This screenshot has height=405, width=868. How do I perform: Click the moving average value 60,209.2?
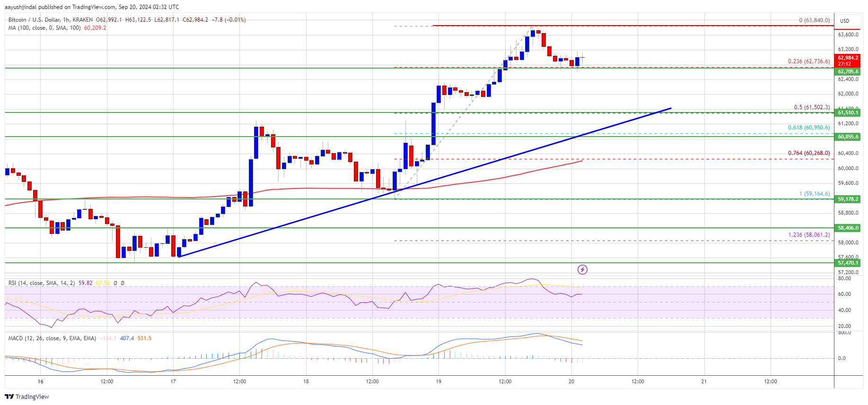point(95,28)
